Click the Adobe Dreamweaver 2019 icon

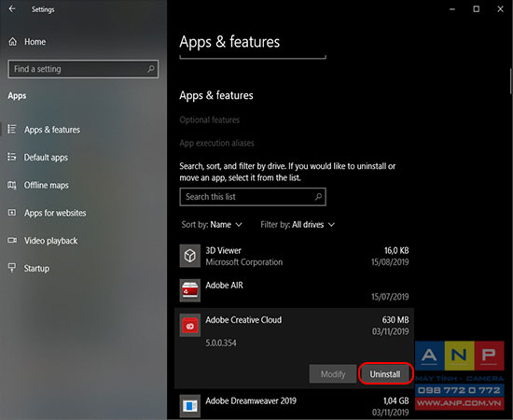point(189,406)
